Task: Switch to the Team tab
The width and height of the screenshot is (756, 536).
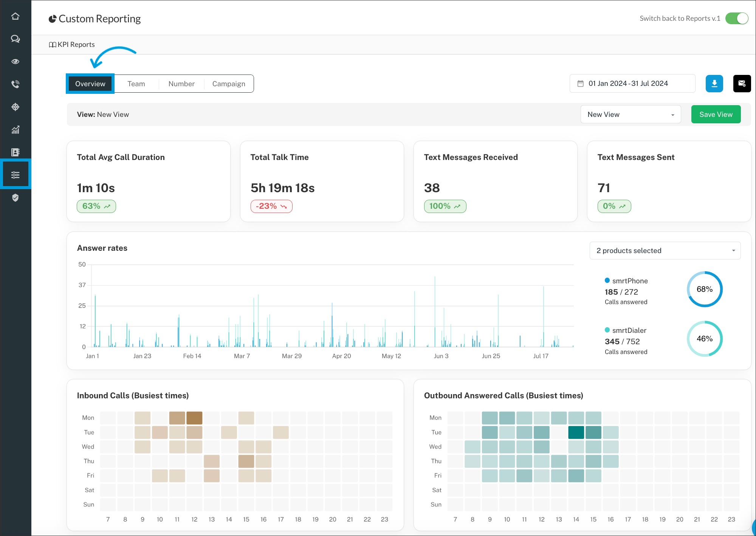Action: click(136, 84)
